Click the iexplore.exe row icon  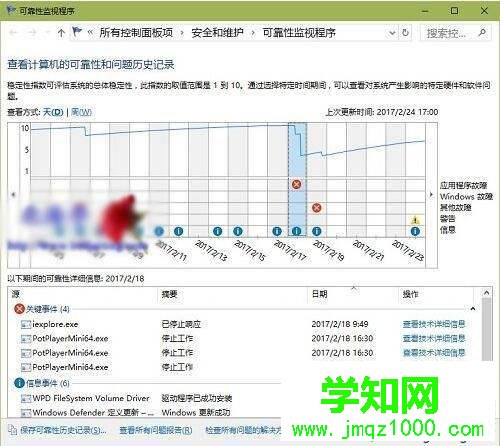coord(26,324)
